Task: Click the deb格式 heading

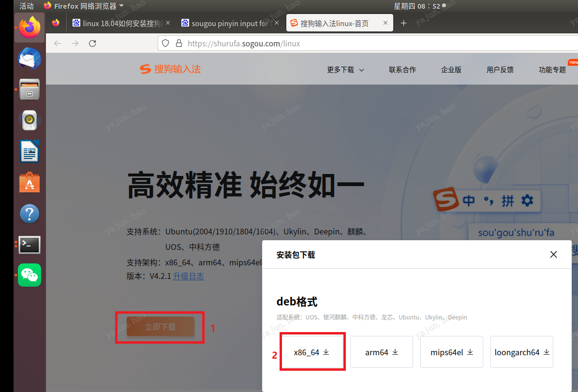Action: (297, 302)
